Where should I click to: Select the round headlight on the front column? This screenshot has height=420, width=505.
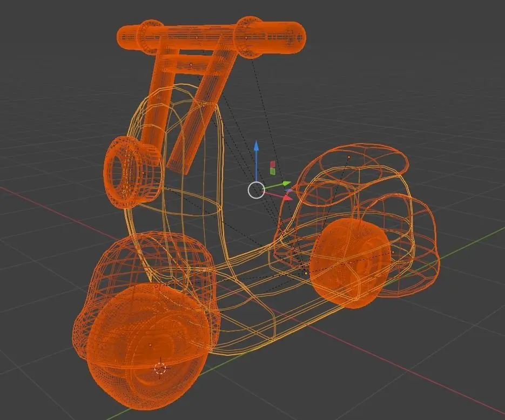132,172
